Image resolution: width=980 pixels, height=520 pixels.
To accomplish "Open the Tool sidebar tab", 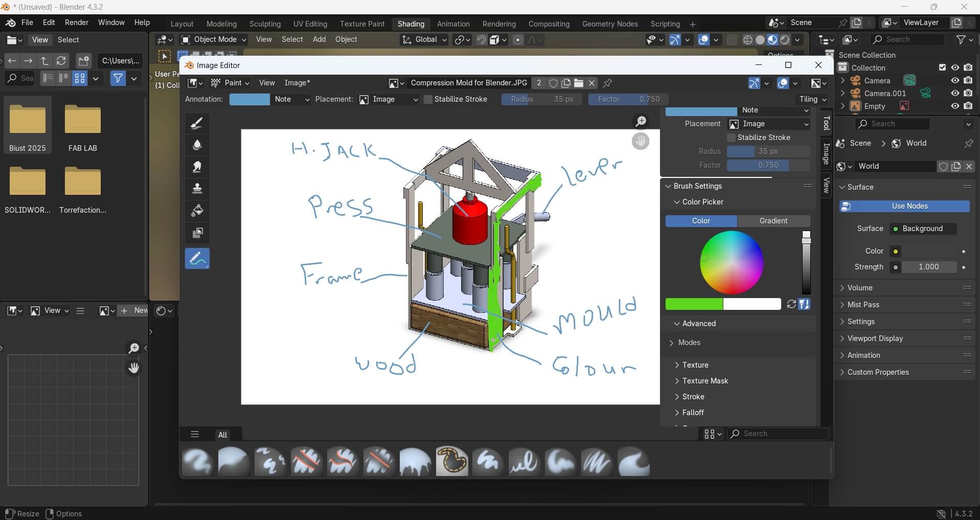I will (826, 123).
